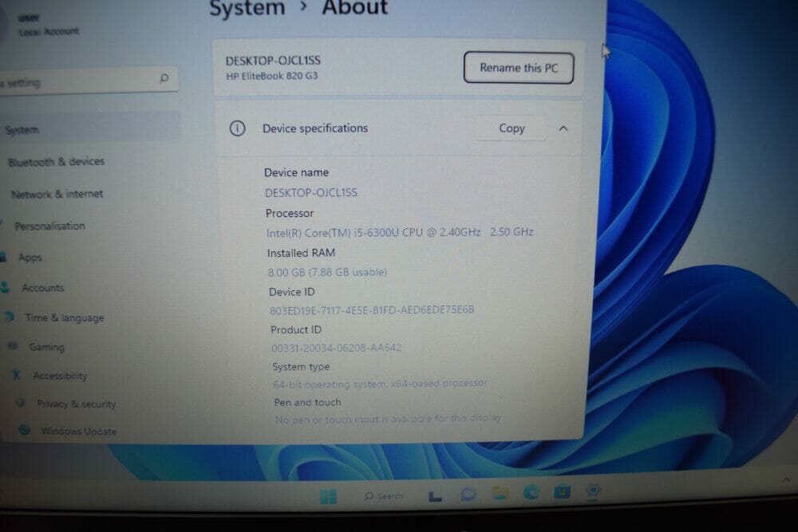Image resolution: width=798 pixels, height=532 pixels.
Task: Launch Microsoft Edge from the taskbar
Action: click(531, 492)
